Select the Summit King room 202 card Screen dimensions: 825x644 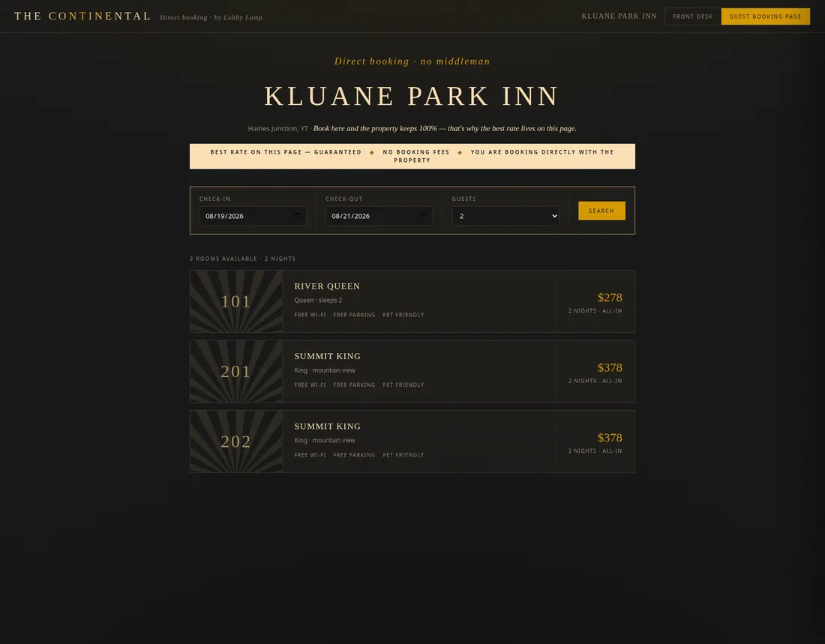[412, 442]
